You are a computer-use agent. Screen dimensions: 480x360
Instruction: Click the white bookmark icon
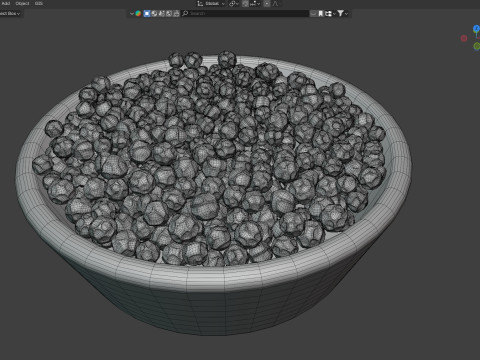pos(321,14)
